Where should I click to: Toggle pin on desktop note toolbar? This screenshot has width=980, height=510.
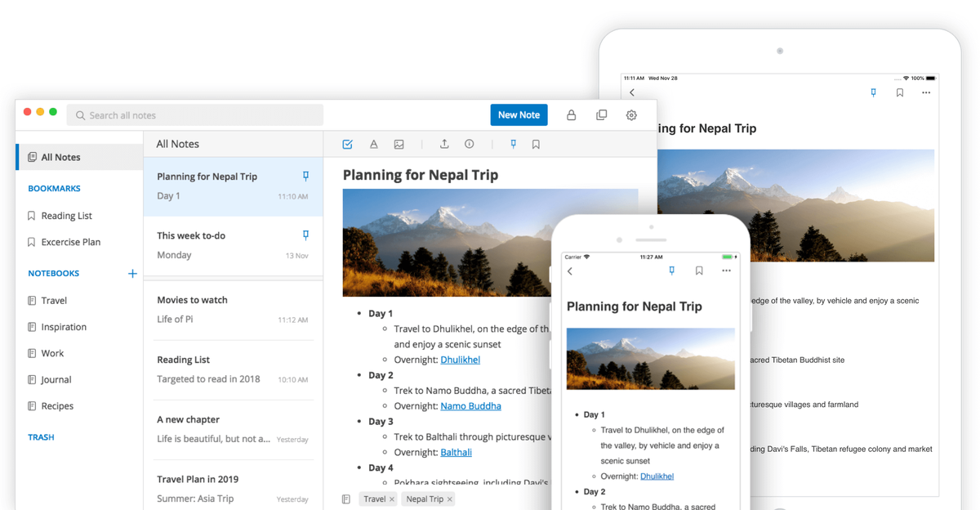pos(514,145)
